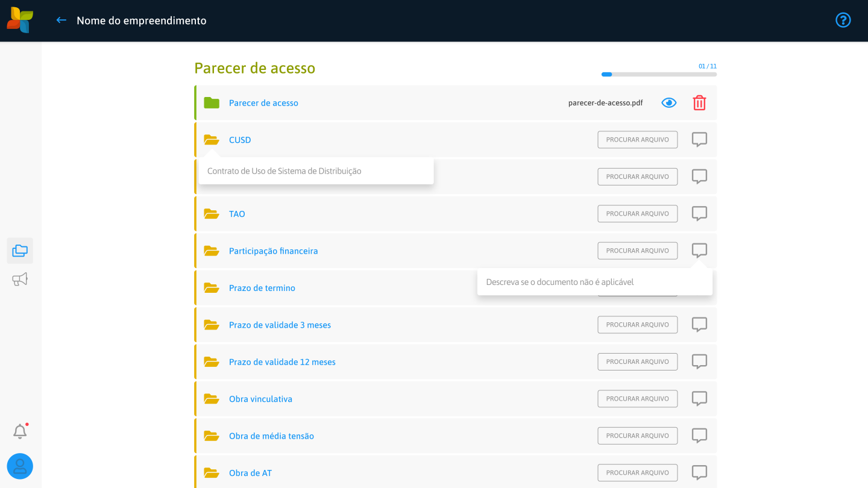
Task: Open user profile avatar
Action: pyautogui.click(x=20, y=466)
